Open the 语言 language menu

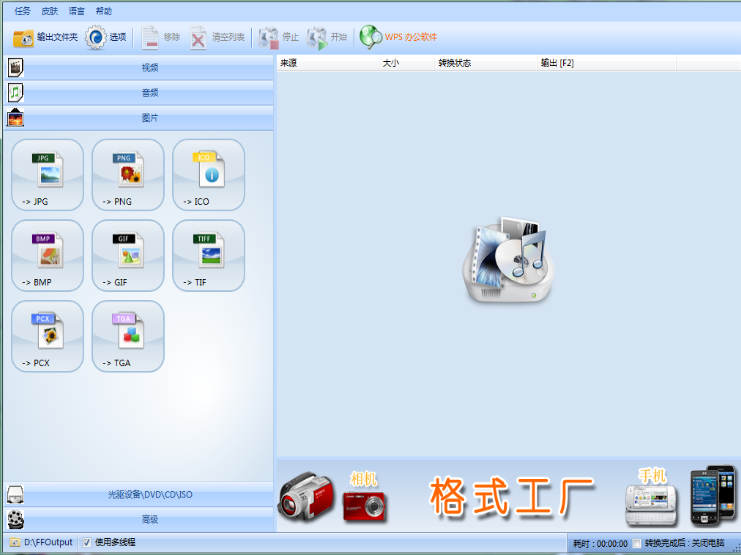[77, 11]
